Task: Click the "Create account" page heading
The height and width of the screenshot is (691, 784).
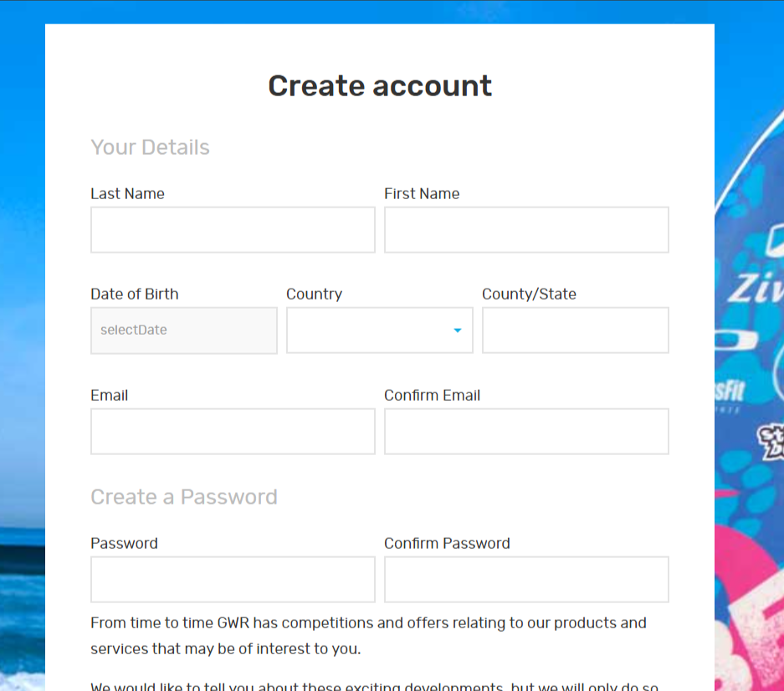Action: point(380,86)
